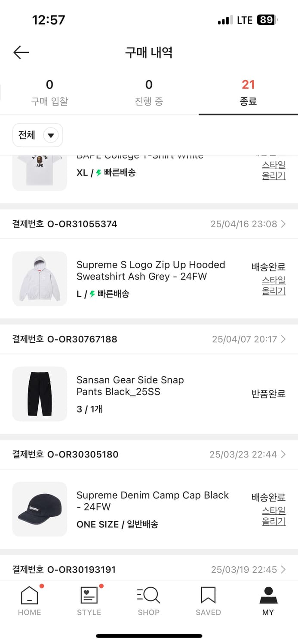Screen dimensions: 298x644
Task: Expand order O-OR31055374 details chevron
Action: tap(283, 224)
